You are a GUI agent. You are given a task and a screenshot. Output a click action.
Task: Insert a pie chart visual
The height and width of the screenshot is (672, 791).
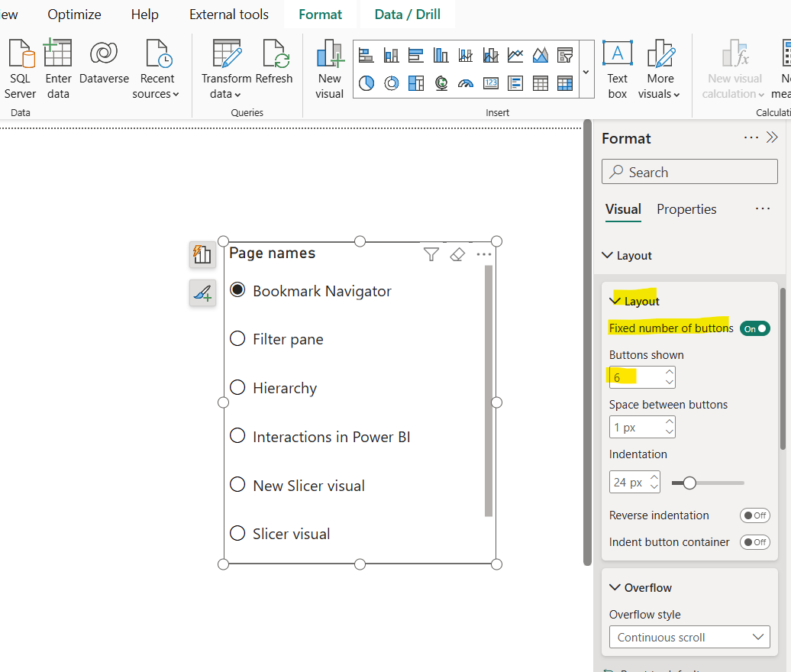coord(366,83)
